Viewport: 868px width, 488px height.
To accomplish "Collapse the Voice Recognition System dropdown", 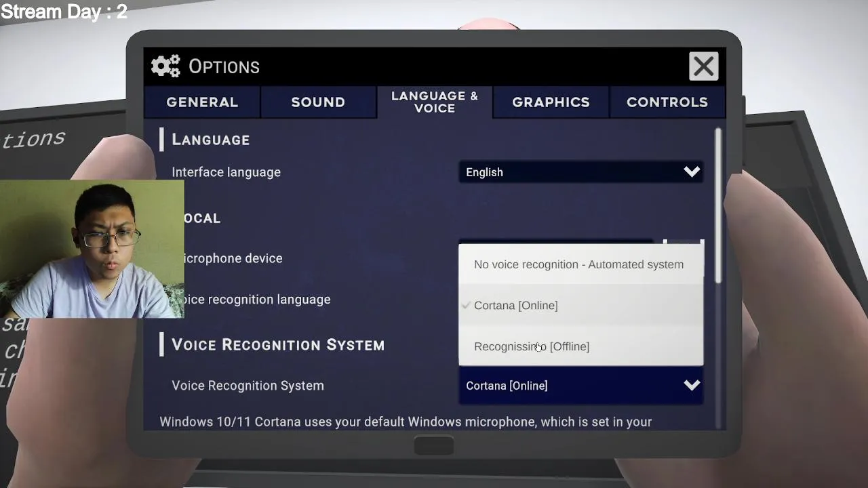I will pyautogui.click(x=581, y=386).
